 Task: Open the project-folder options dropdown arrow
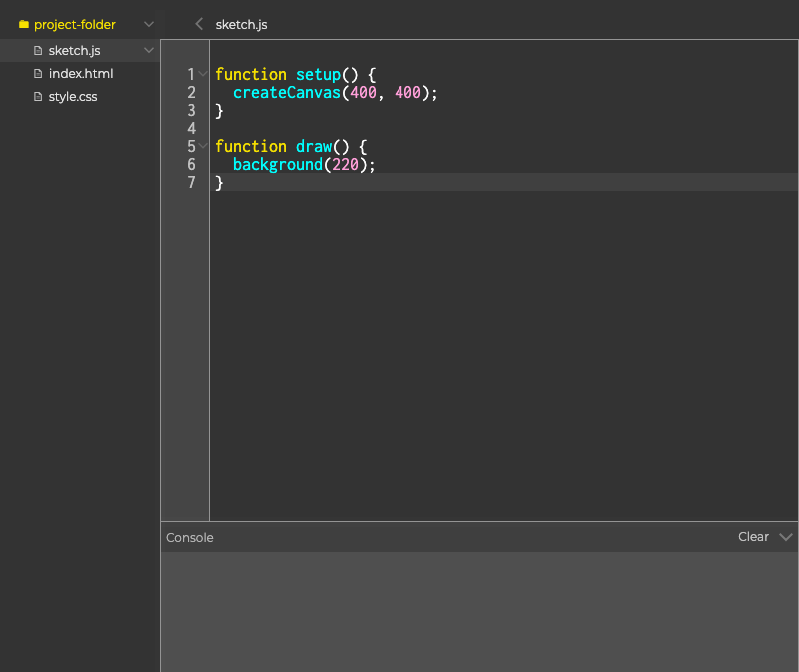point(149,24)
